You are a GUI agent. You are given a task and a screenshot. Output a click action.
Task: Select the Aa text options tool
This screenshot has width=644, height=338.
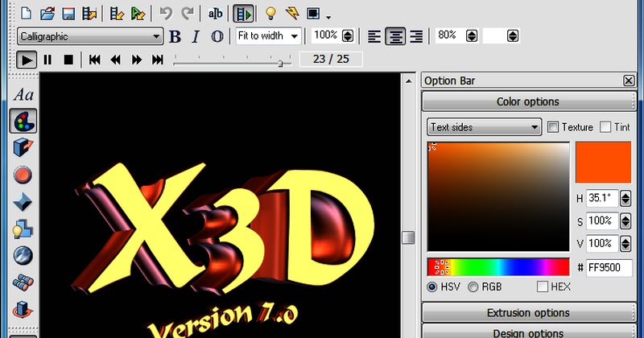[x=23, y=95]
